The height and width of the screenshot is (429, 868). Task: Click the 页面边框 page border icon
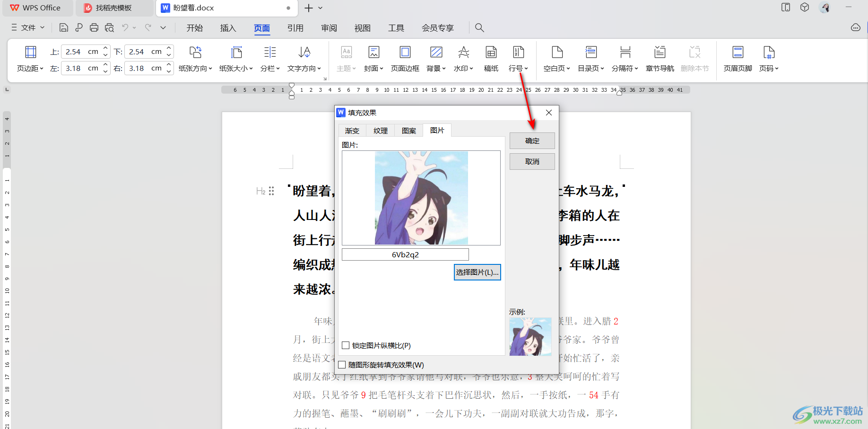pos(405,52)
